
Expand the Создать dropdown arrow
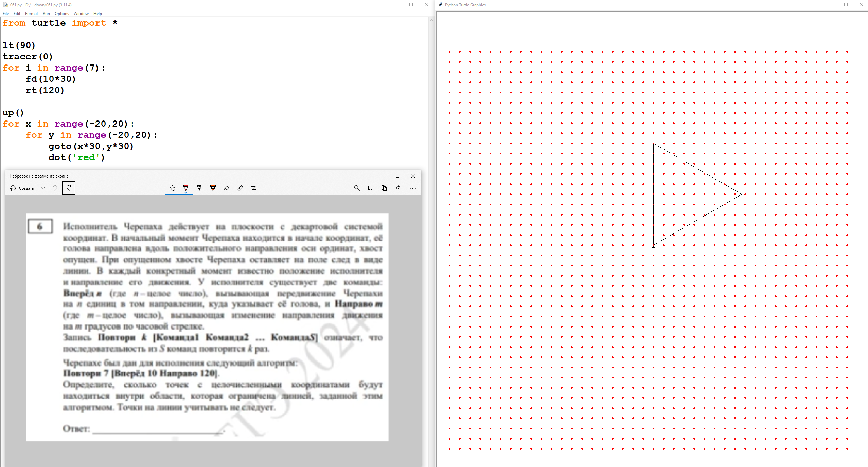tap(43, 188)
